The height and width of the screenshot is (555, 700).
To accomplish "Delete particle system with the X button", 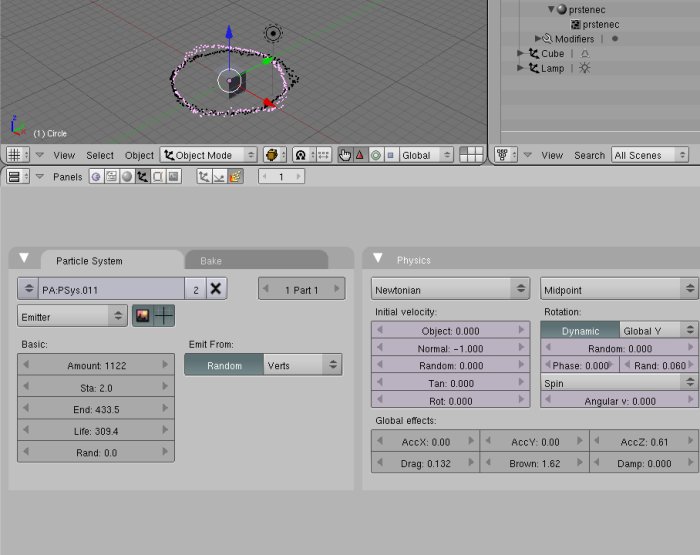I will [216, 289].
